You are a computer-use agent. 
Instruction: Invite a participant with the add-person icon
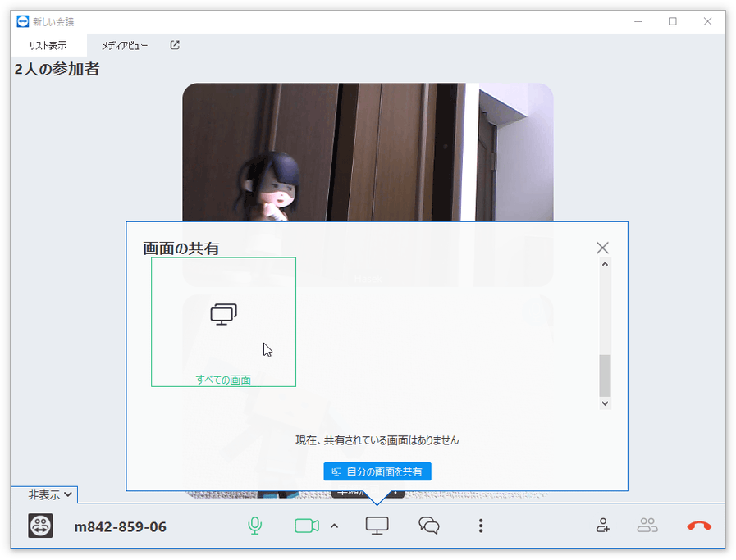pyautogui.click(x=603, y=526)
